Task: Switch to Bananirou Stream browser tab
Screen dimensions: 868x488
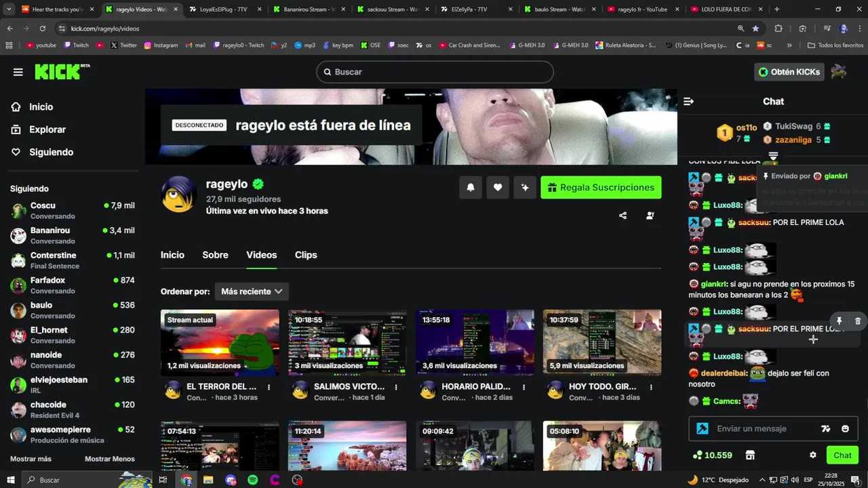Action: click(x=309, y=9)
